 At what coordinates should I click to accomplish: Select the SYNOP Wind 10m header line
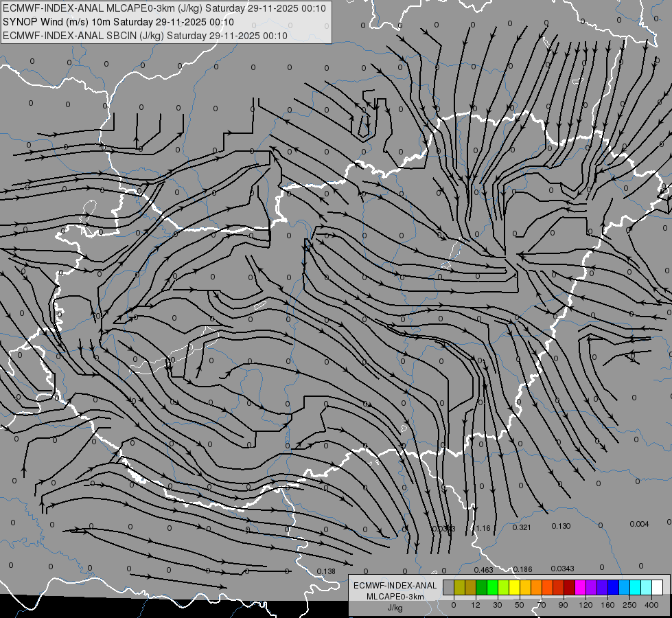tap(118, 22)
